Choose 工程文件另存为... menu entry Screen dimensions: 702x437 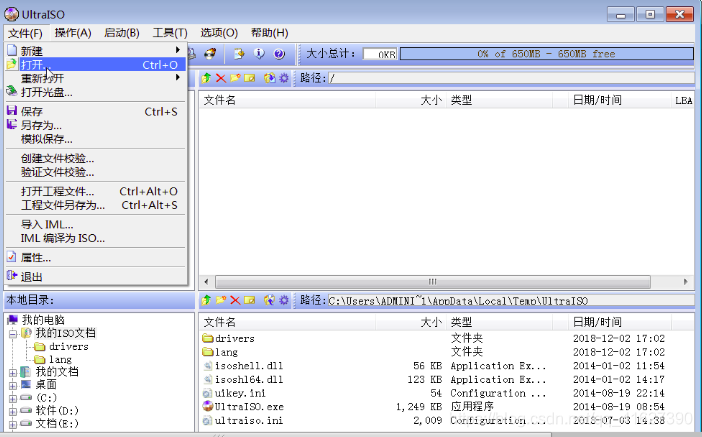[x=96, y=206]
